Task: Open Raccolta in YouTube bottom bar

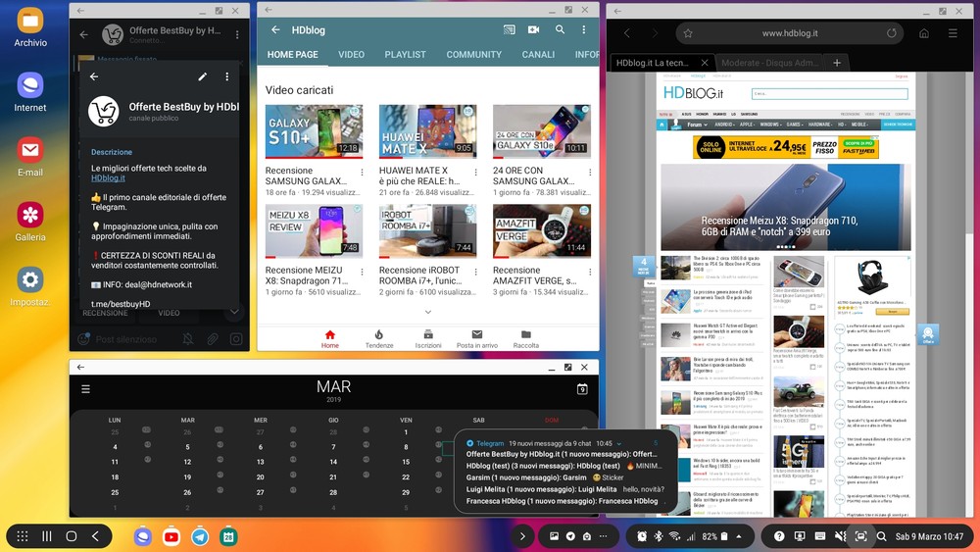Action: (526, 339)
